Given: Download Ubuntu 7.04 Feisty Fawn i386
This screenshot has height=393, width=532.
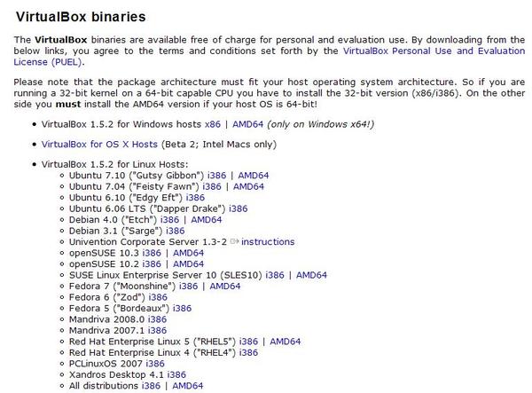Looking at the screenshot, I should [212, 186].
